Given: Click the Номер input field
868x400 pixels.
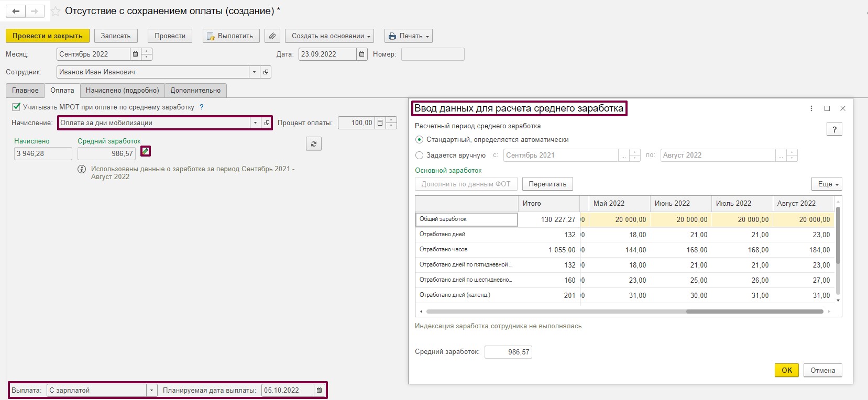Looking at the screenshot, I should [x=433, y=54].
